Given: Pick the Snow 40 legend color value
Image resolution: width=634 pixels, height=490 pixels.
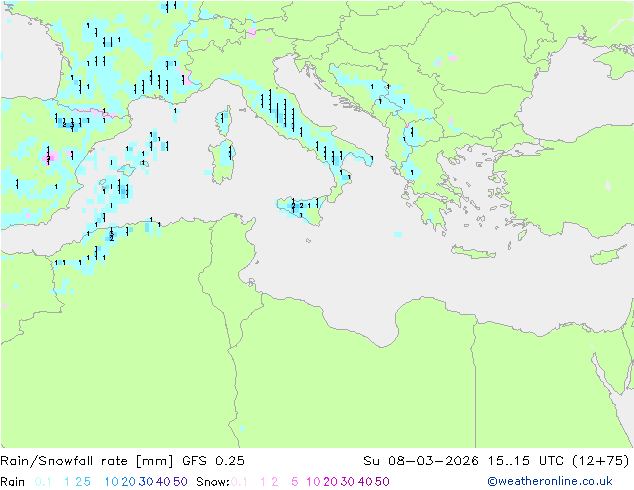Looking at the screenshot, I should (365, 482).
